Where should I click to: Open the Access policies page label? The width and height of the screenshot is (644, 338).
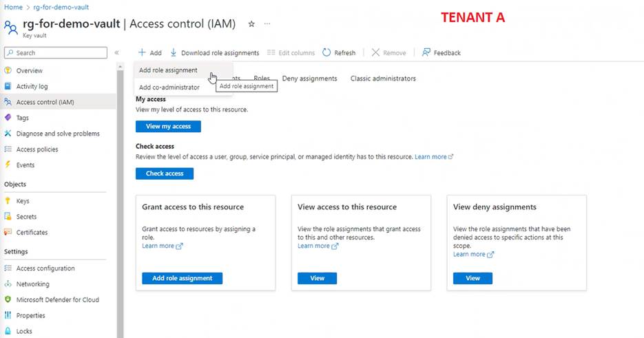37,149
